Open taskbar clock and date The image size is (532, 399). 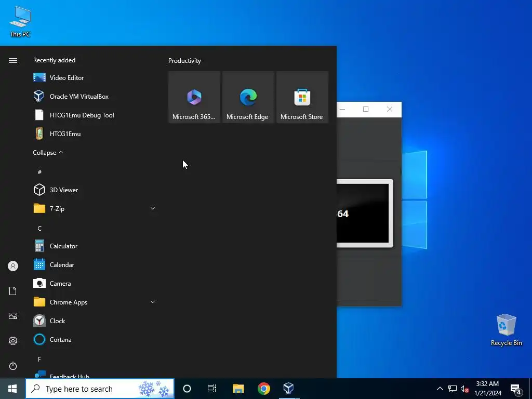tap(487, 389)
